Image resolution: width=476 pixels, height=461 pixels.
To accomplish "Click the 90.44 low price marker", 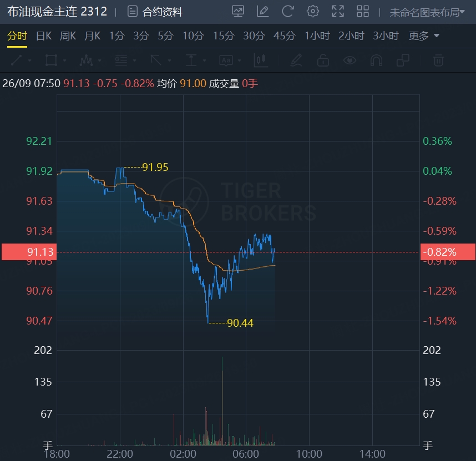I will 240,323.
